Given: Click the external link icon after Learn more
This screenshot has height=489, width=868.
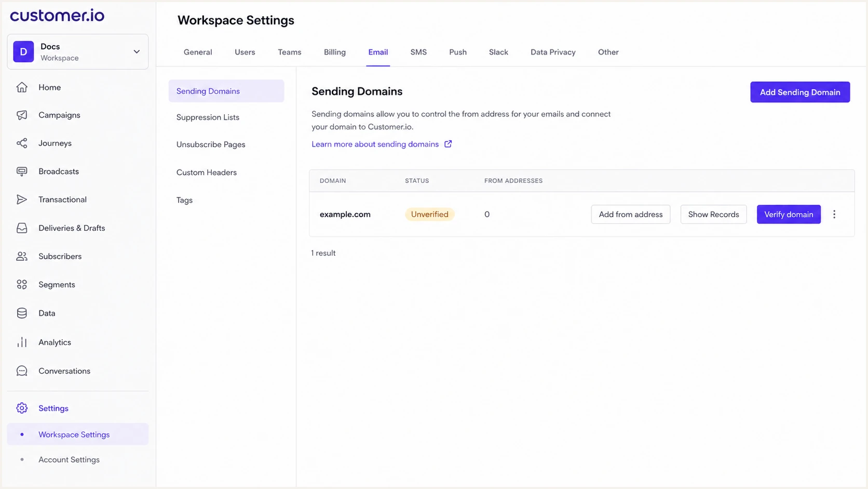Looking at the screenshot, I should (x=448, y=144).
